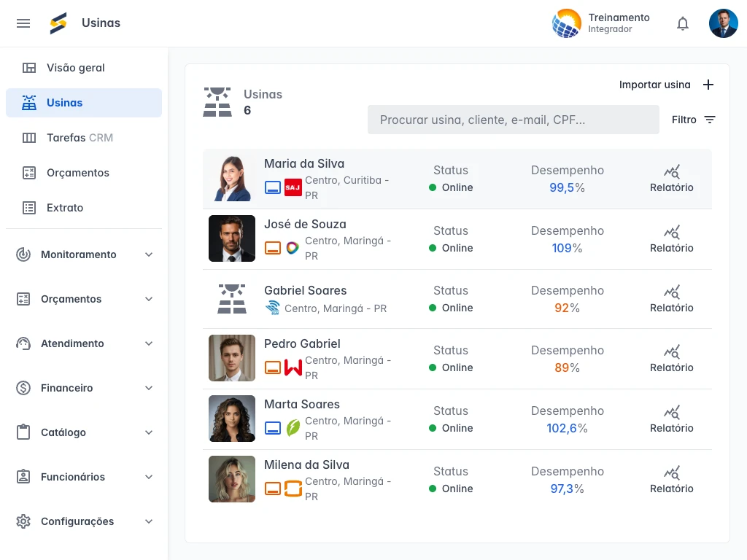Screen dimensions: 747x560
Task: Click the red W inverter logo for Pedro Gabriel
Action: pos(293,367)
